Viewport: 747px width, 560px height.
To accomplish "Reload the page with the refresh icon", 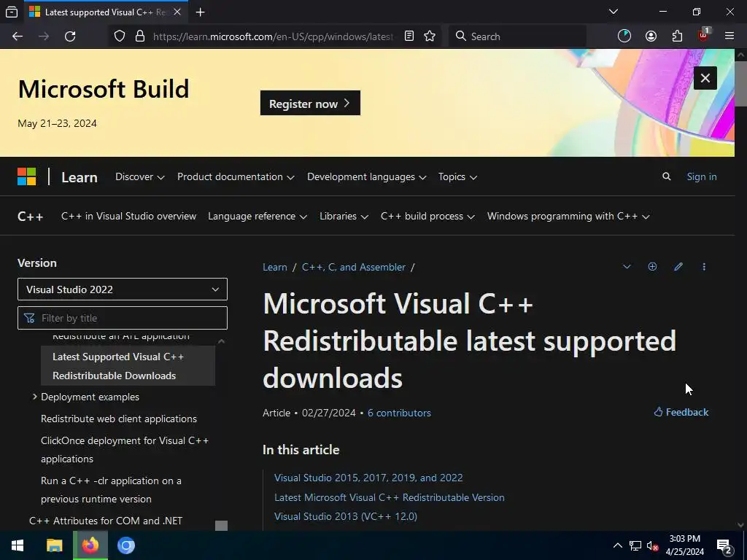I will tap(70, 36).
